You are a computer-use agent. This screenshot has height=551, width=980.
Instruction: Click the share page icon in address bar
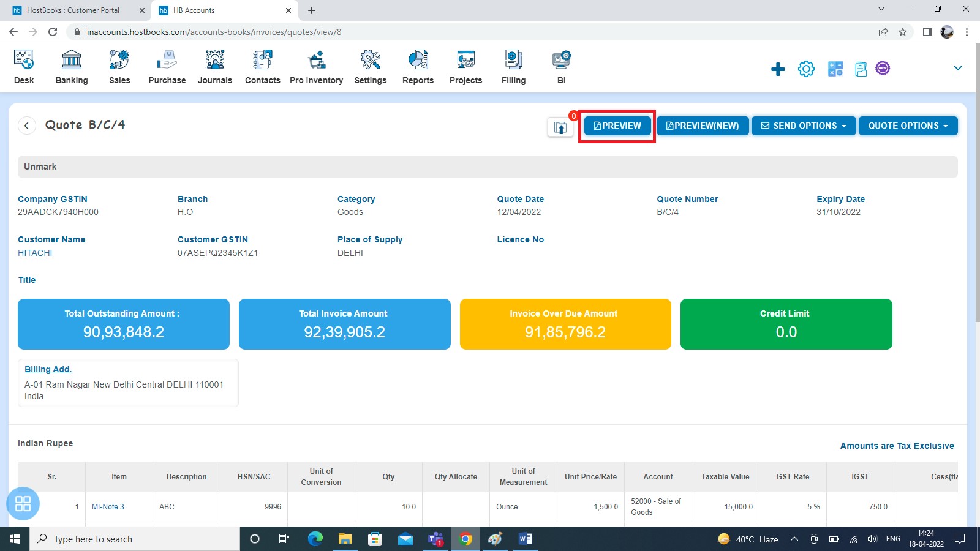(x=883, y=32)
